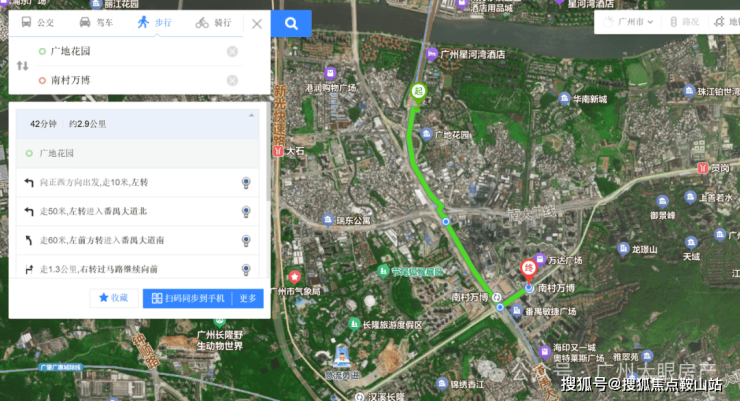This screenshot has height=401, width=740.
Task: Locate the 番禺大道北 step on map
Action: [246, 211]
